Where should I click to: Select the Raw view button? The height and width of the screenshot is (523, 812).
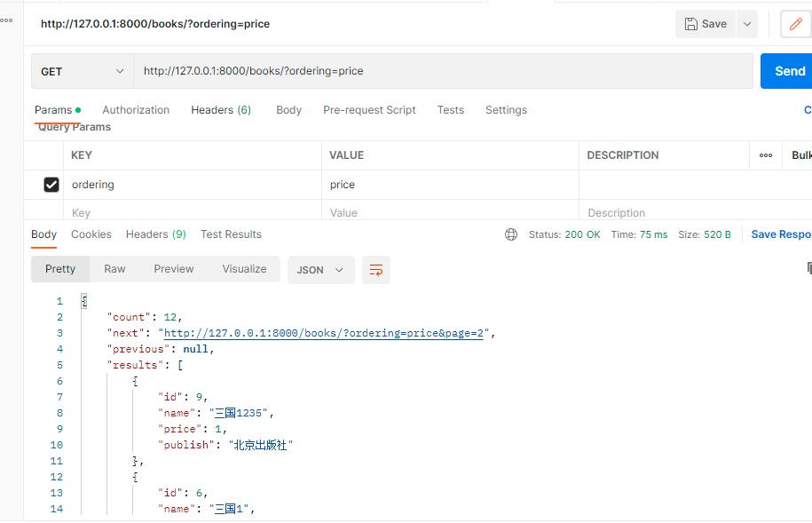point(114,269)
